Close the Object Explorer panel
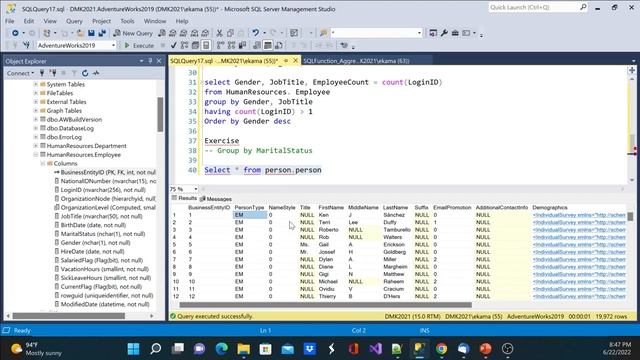 point(159,61)
